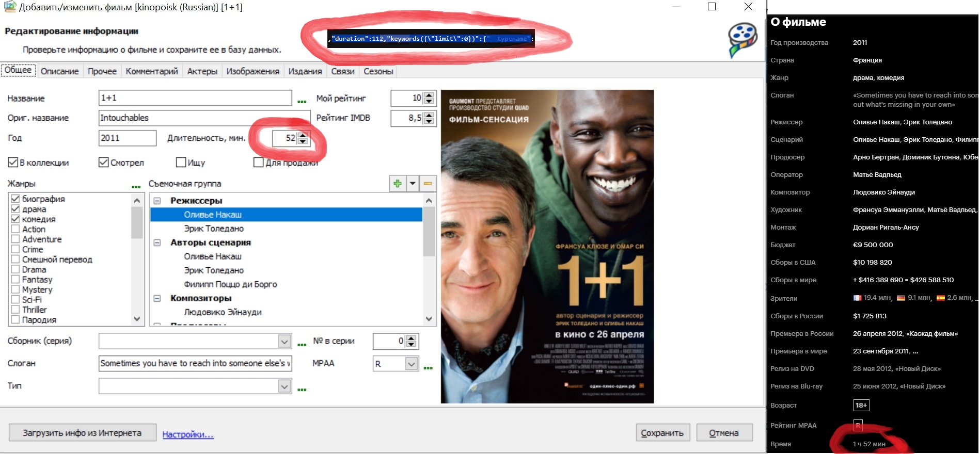Click Загрузить инфо из Интернета button
The image size is (980, 454).
(x=82, y=433)
